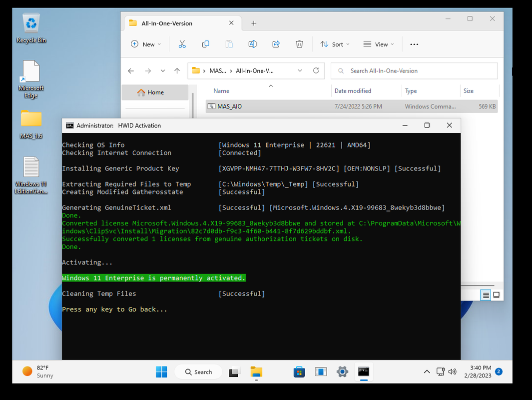Click the Paste icon in Explorer toolbar
Screen dimensions: 532x400
click(x=229, y=44)
